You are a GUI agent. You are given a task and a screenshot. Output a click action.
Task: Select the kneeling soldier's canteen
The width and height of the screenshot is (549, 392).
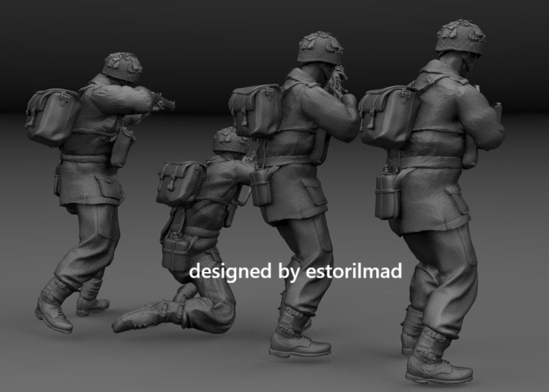click(176, 251)
